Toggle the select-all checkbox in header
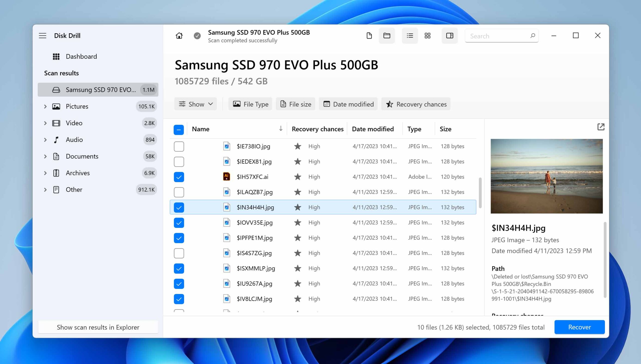This screenshot has height=364, width=641. pyautogui.click(x=179, y=130)
